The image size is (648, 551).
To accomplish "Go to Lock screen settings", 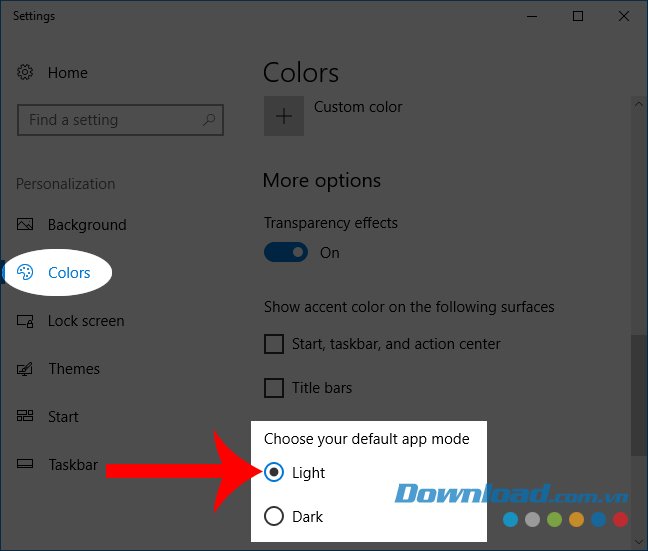I will pos(86,321).
